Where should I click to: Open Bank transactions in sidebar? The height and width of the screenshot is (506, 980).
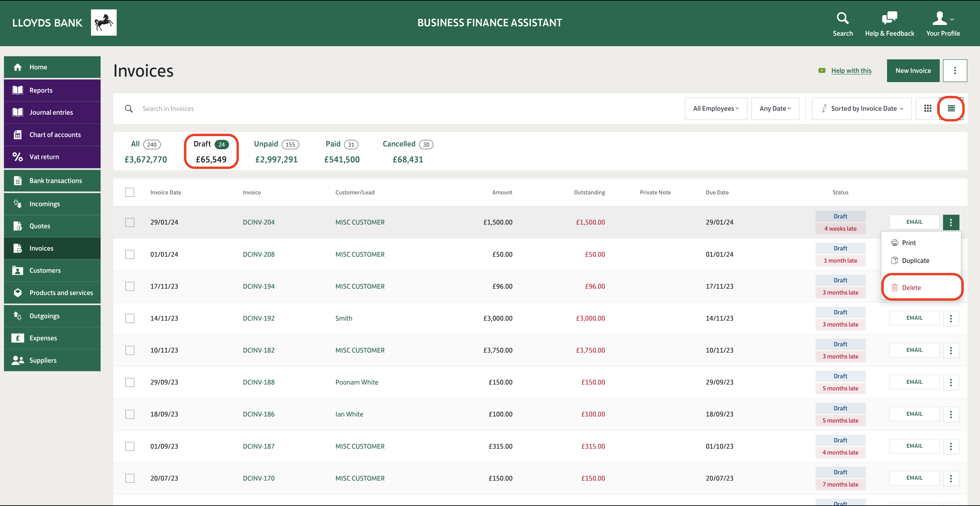(x=52, y=181)
